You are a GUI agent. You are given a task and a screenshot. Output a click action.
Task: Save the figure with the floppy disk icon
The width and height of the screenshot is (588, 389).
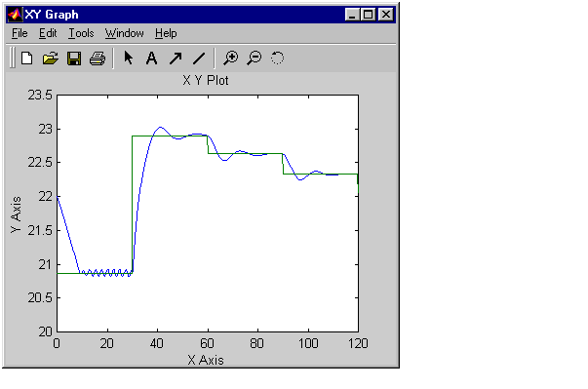click(x=74, y=58)
